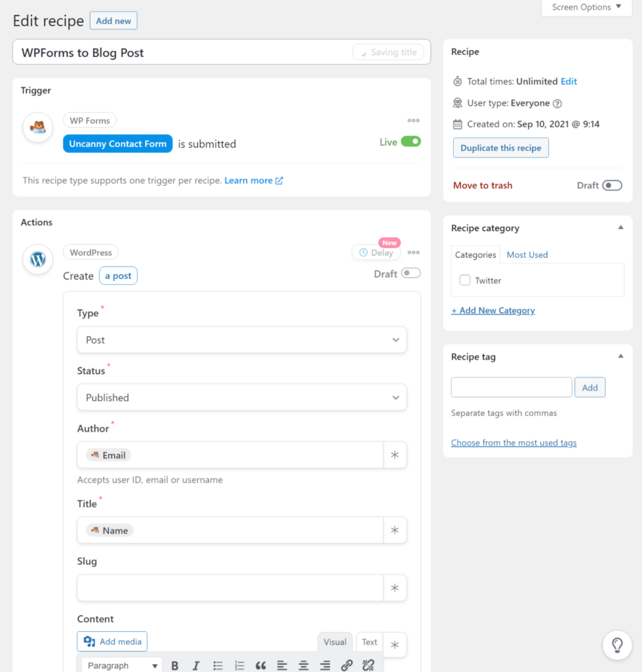Insert token in Title field asterisk

click(395, 530)
